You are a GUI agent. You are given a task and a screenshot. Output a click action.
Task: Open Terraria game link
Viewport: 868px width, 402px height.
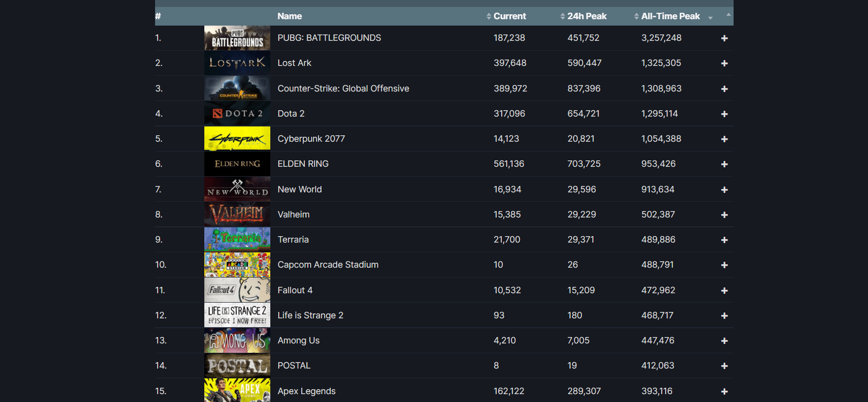[x=293, y=240]
